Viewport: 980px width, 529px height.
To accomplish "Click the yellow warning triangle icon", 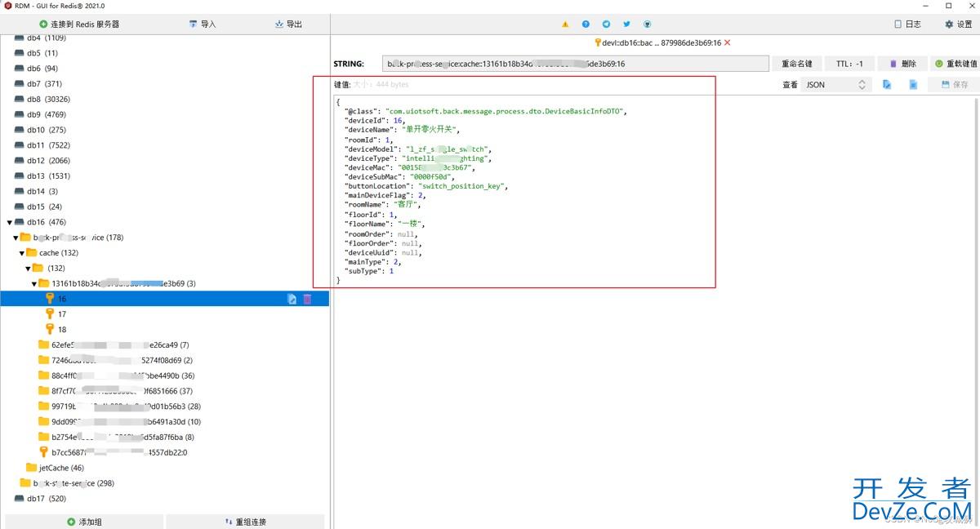I will click(x=565, y=24).
